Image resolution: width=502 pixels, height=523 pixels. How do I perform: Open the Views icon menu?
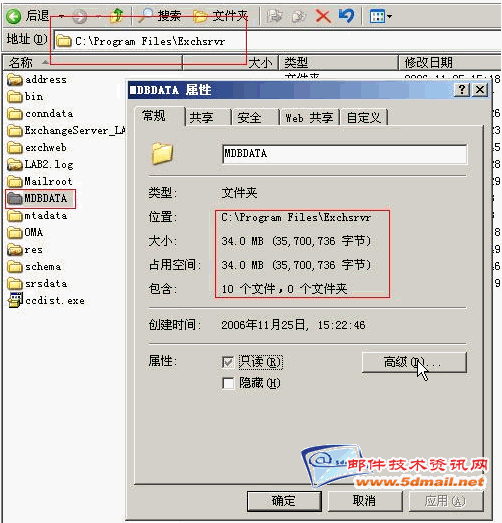tap(381, 16)
